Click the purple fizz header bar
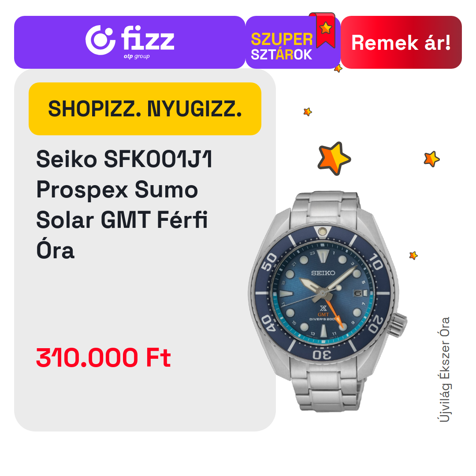The image size is (476, 476). 130,42
